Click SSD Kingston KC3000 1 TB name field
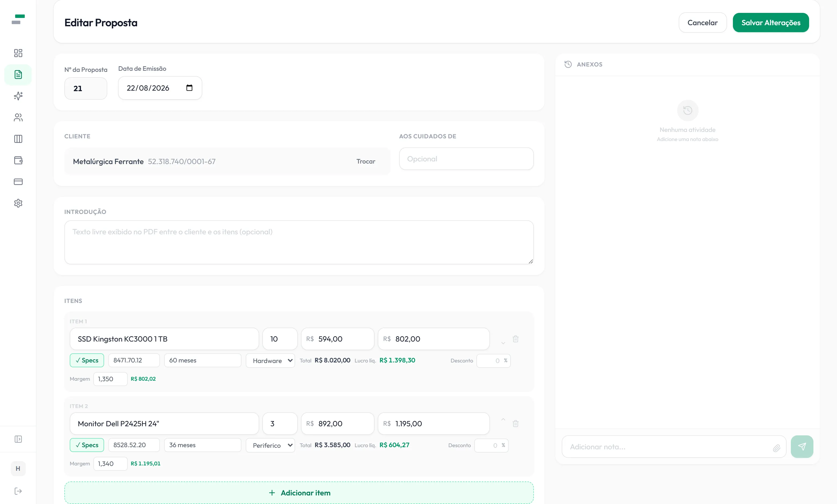Viewport: 837px width, 504px height. (164, 339)
